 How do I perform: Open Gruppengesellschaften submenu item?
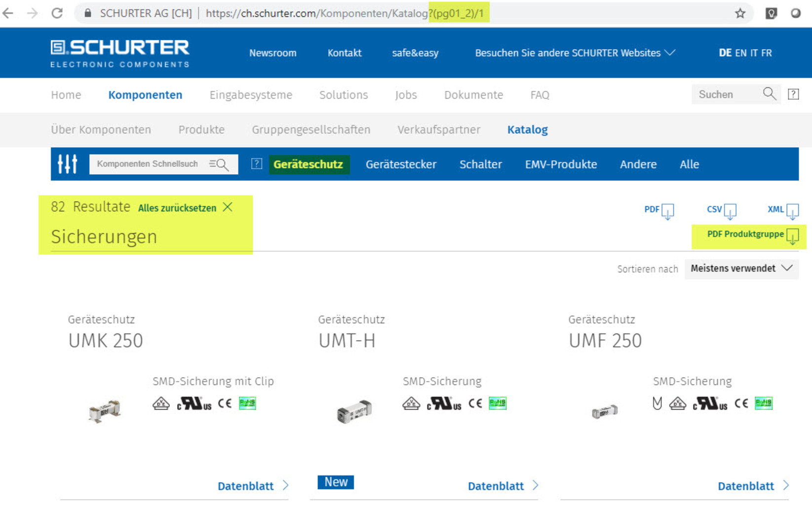coord(311,130)
